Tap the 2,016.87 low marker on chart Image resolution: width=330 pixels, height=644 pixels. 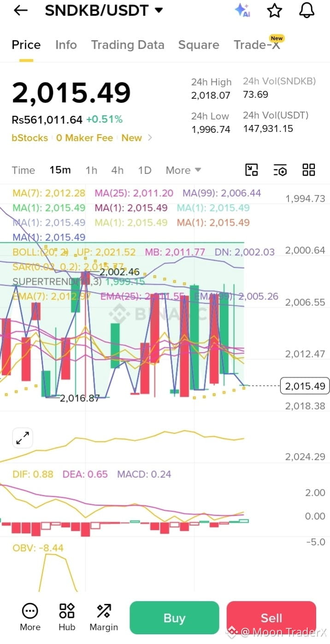[x=80, y=398]
